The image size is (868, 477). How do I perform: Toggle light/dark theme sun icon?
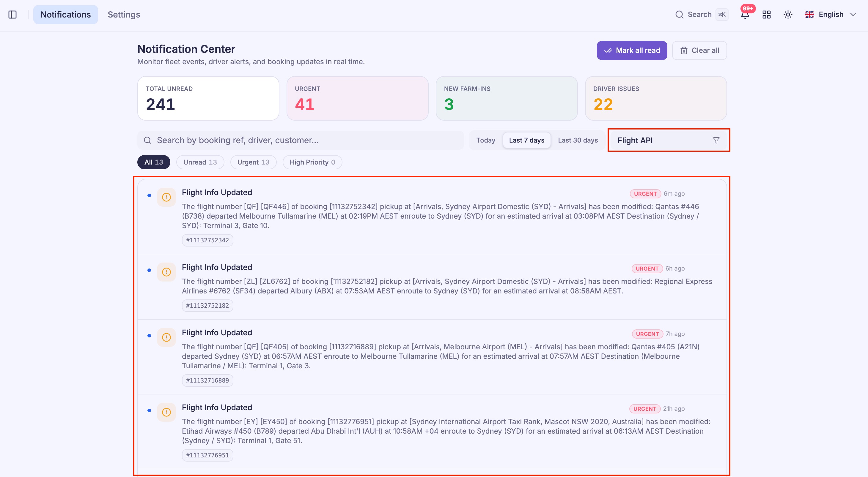(788, 15)
